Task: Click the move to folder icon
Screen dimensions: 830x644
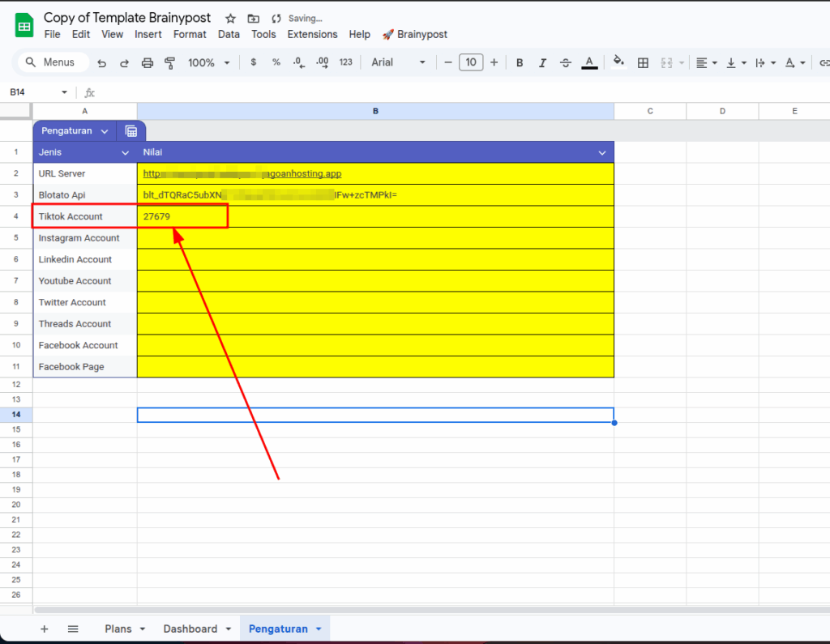Action: click(254, 18)
